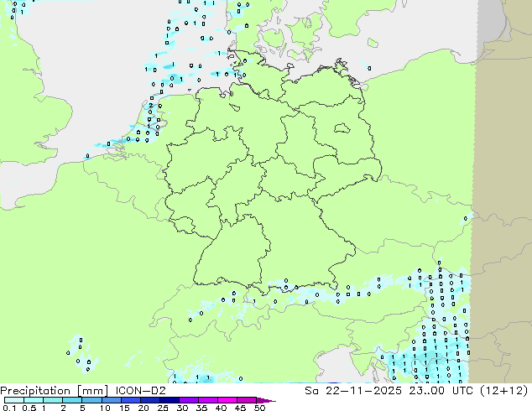Click the legend value label "0.5"
This screenshot has width=532, height=411.
[29, 408]
